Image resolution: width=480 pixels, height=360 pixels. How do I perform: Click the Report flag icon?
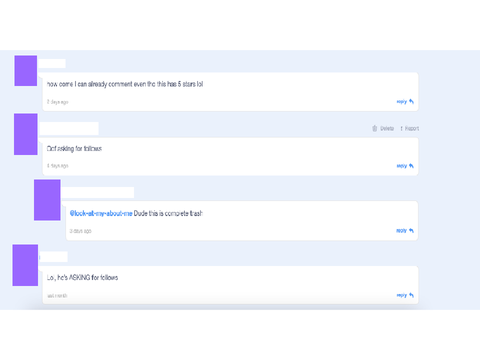402,128
